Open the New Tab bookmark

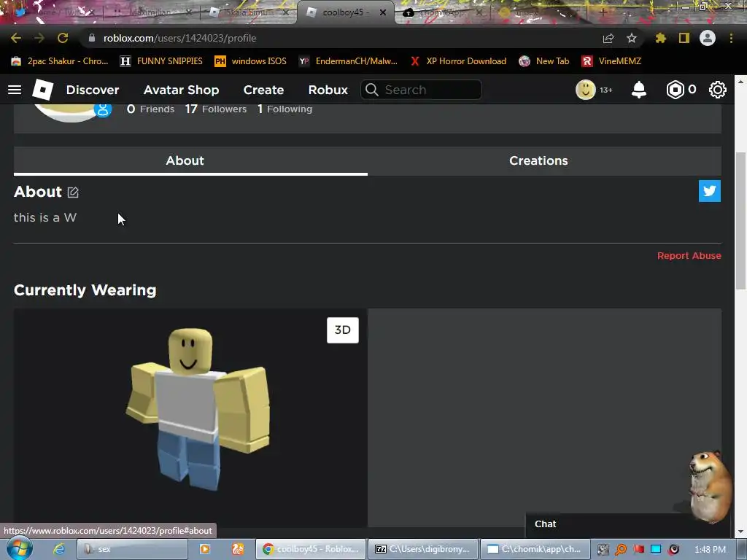click(x=544, y=61)
